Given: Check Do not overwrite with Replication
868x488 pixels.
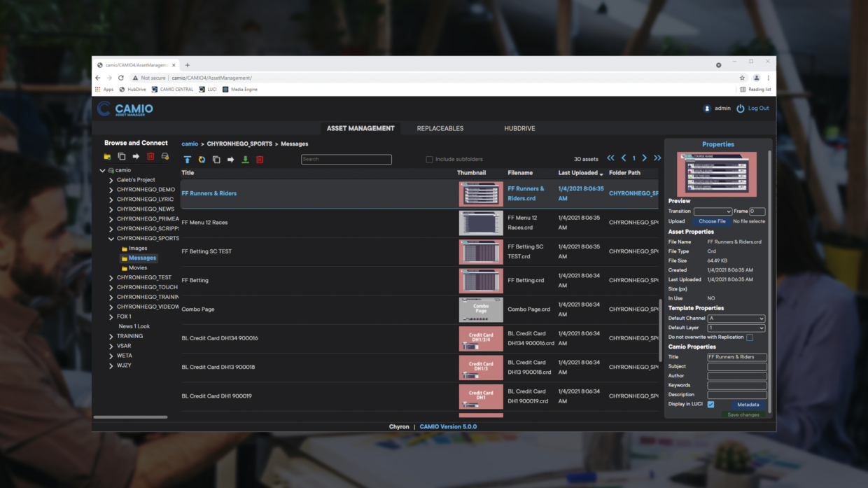Looking at the screenshot, I should click(x=748, y=337).
